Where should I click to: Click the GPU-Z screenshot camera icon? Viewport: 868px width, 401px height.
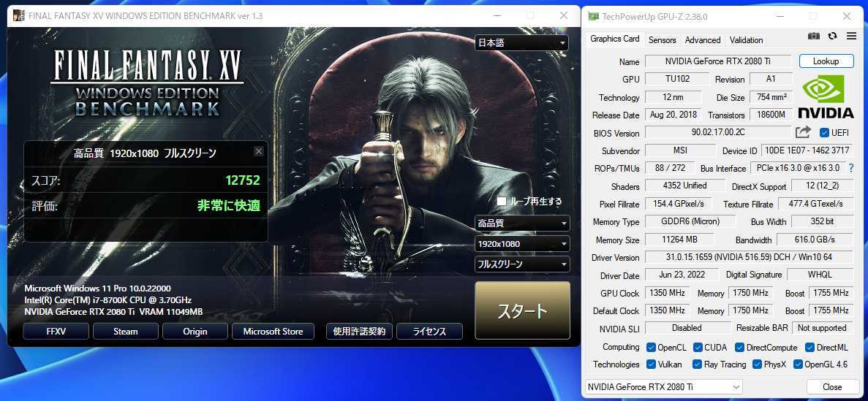pyautogui.click(x=813, y=36)
